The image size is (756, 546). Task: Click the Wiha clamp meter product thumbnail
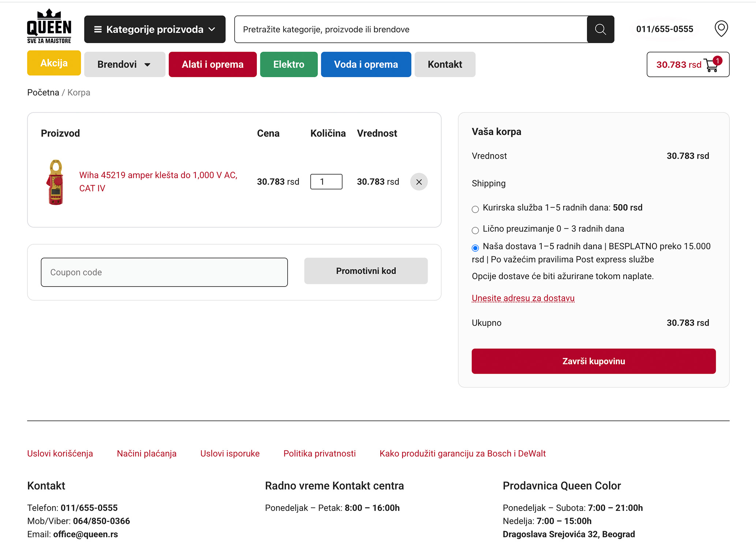click(56, 182)
